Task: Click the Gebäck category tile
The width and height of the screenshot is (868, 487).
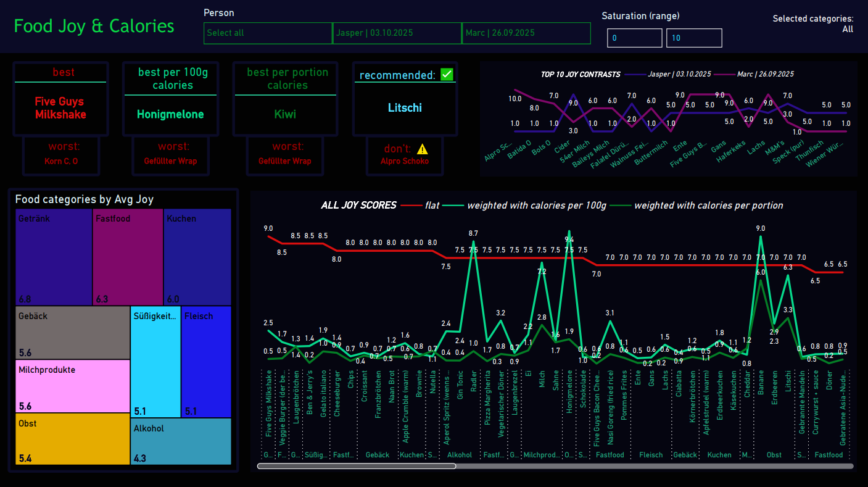Action: (x=72, y=333)
